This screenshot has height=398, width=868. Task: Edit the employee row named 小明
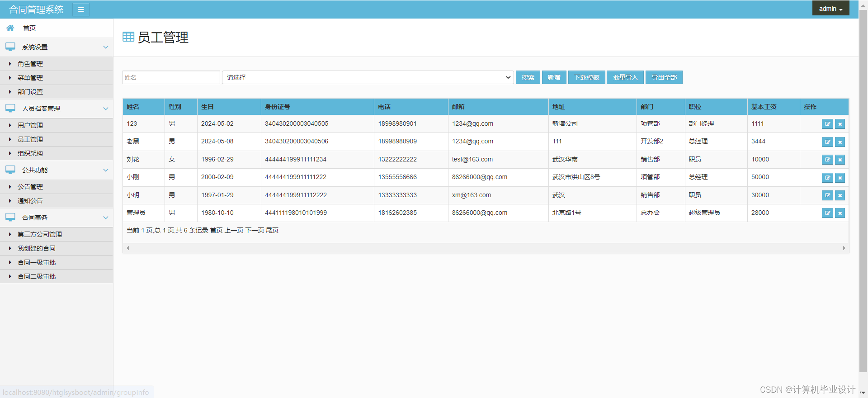pos(827,195)
